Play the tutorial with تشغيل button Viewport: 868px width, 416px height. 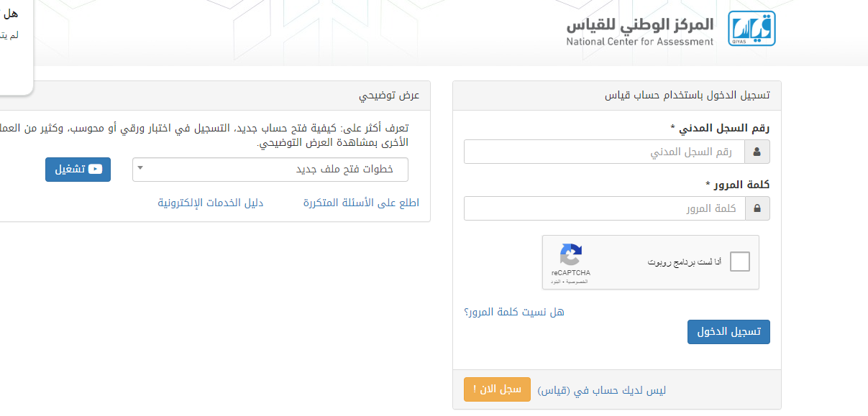[78, 170]
